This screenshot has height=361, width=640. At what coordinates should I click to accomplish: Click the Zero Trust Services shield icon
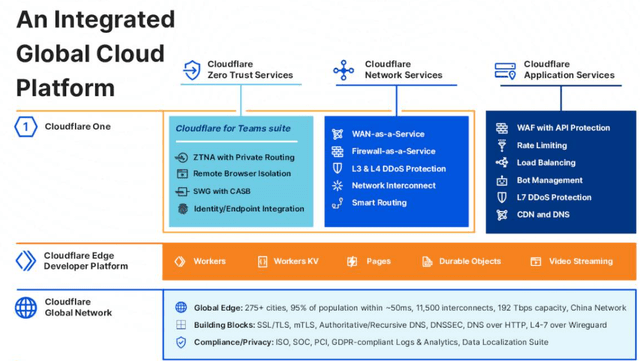(x=192, y=70)
